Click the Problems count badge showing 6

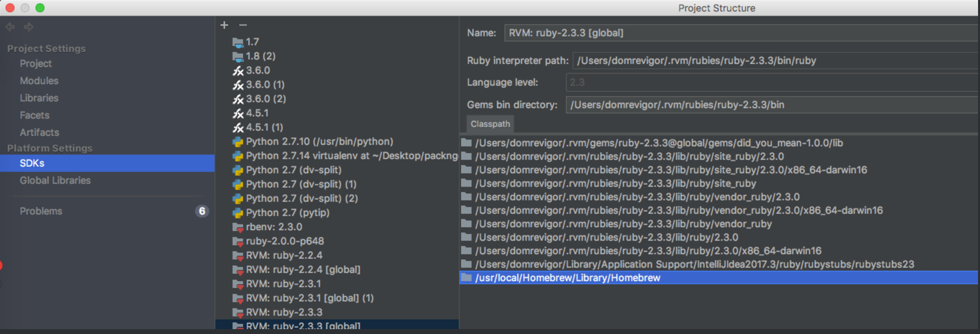coord(202,211)
